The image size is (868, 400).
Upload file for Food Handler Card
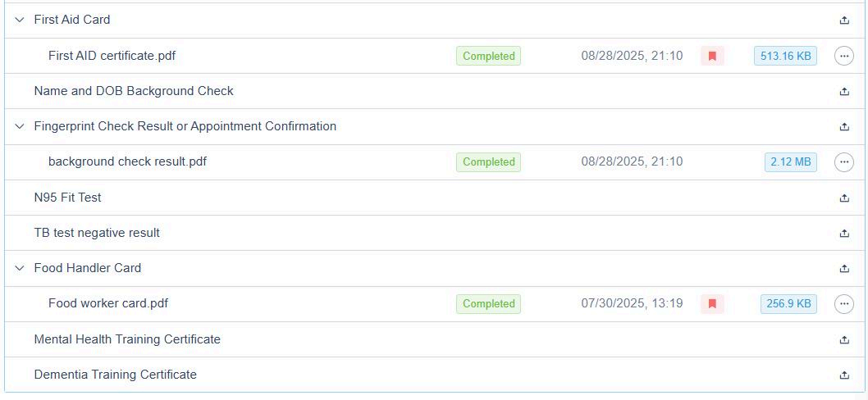click(x=844, y=269)
